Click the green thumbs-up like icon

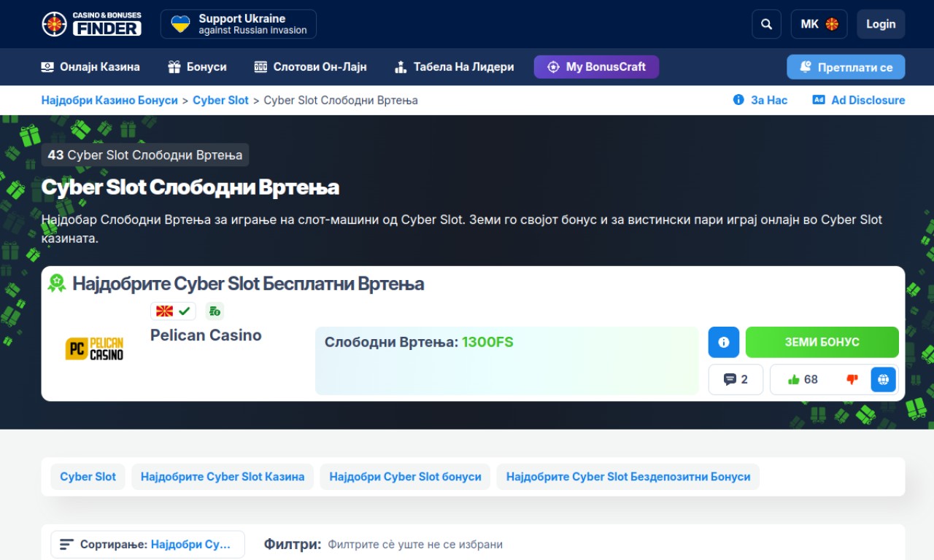coord(794,380)
